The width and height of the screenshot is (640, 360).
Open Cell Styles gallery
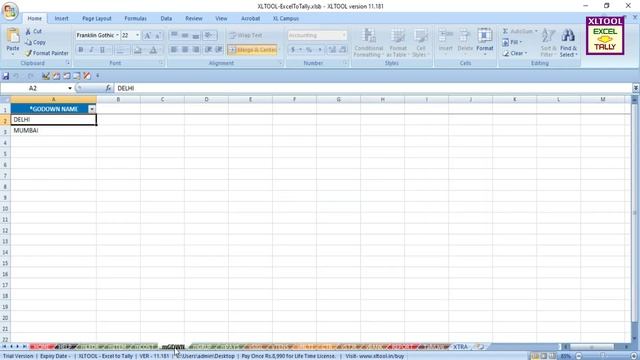click(x=420, y=43)
